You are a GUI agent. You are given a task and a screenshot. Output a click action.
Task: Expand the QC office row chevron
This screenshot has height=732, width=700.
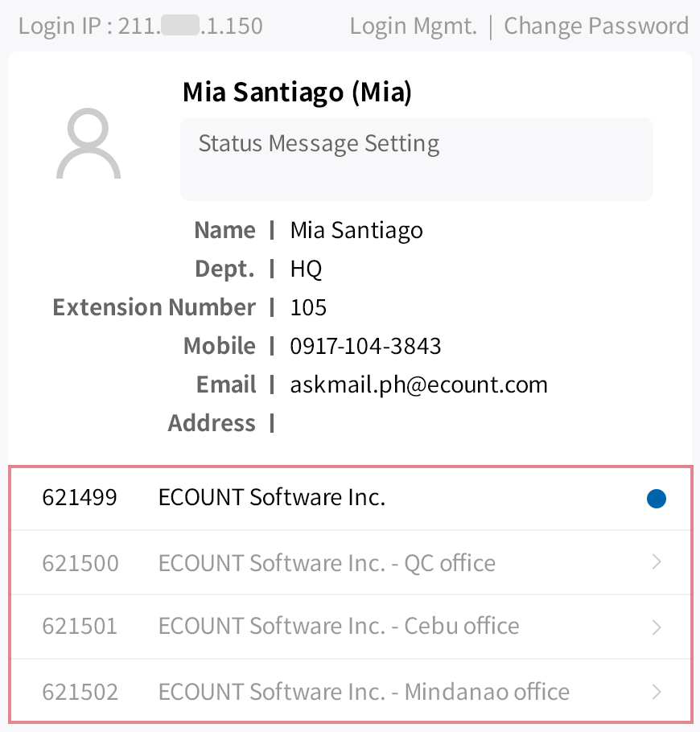tap(657, 562)
